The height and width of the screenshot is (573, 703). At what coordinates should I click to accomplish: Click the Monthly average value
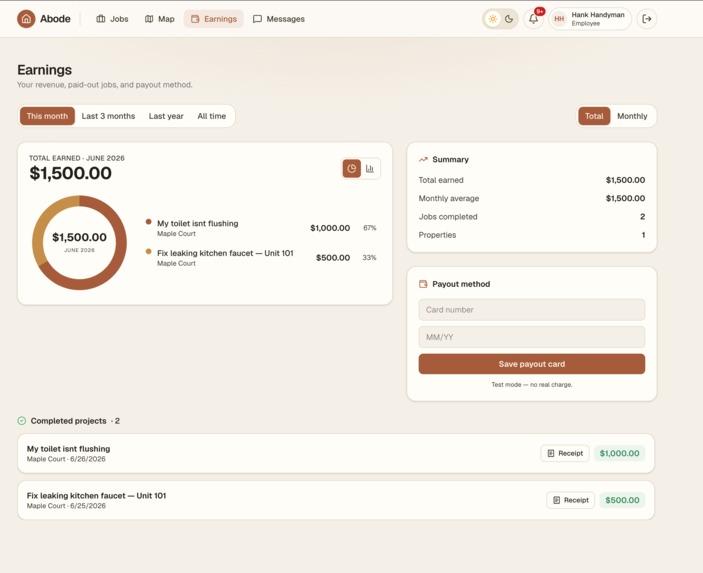click(x=625, y=198)
